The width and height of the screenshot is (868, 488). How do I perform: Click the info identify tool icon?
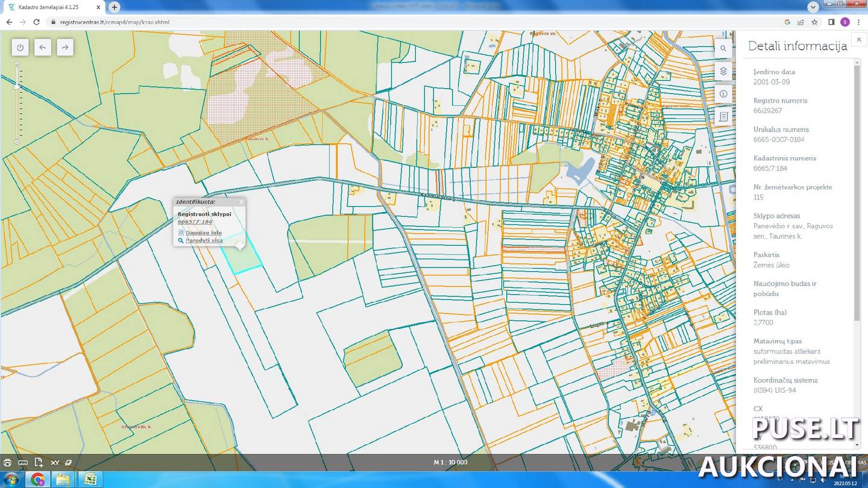coord(724,94)
